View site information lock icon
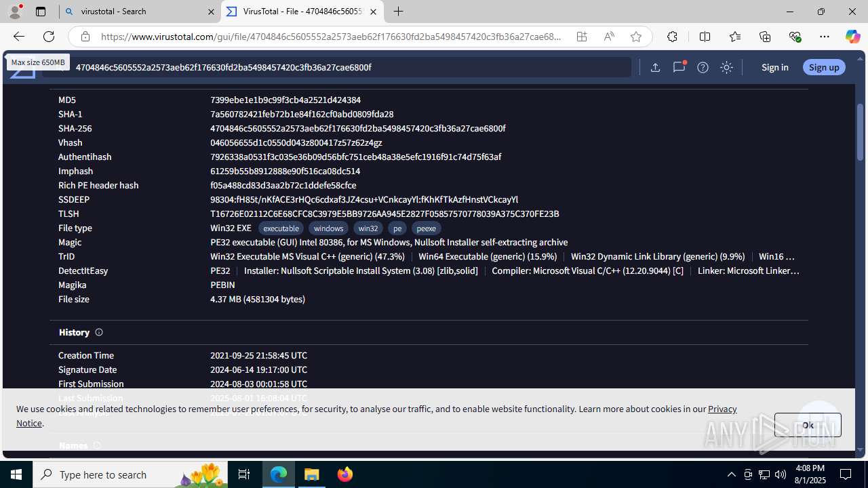The width and height of the screenshot is (868, 488). point(85,37)
